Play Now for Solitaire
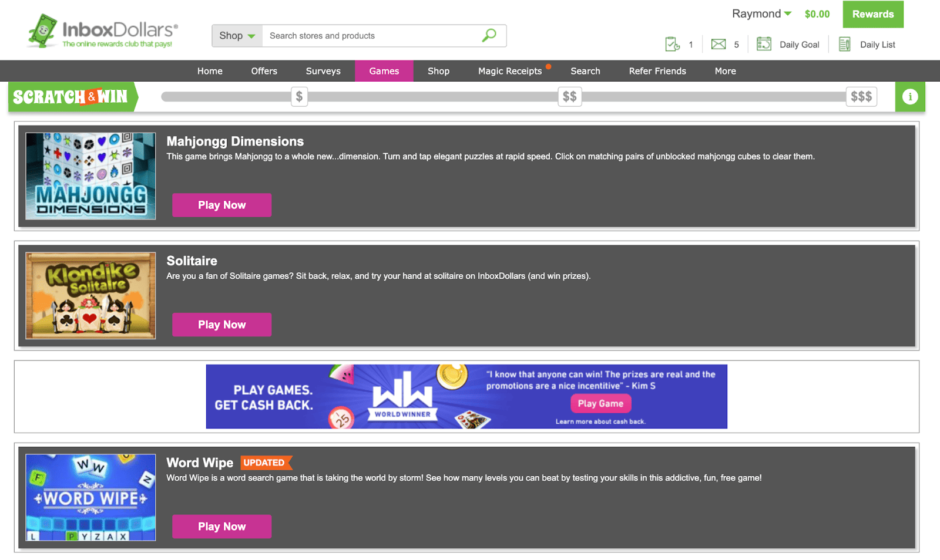The height and width of the screenshot is (560, 940). (222, 325)
